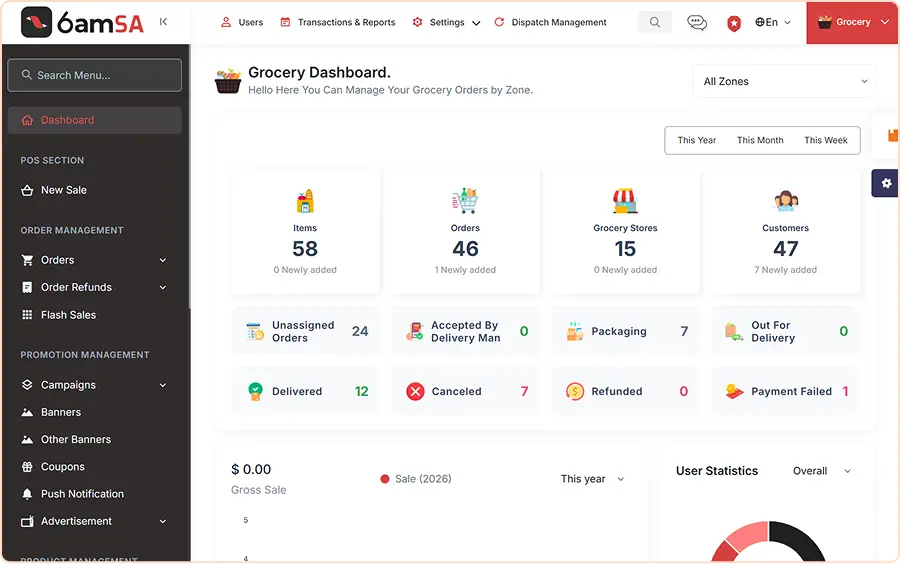Screen dimensions: 900x564
Task: Click the Grocery Stores shop icon
Action: point(625,201)
